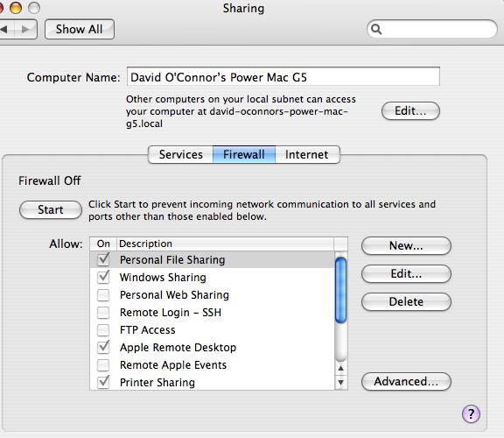Click the scroll up arrow in Allow list

pos(340,368)
